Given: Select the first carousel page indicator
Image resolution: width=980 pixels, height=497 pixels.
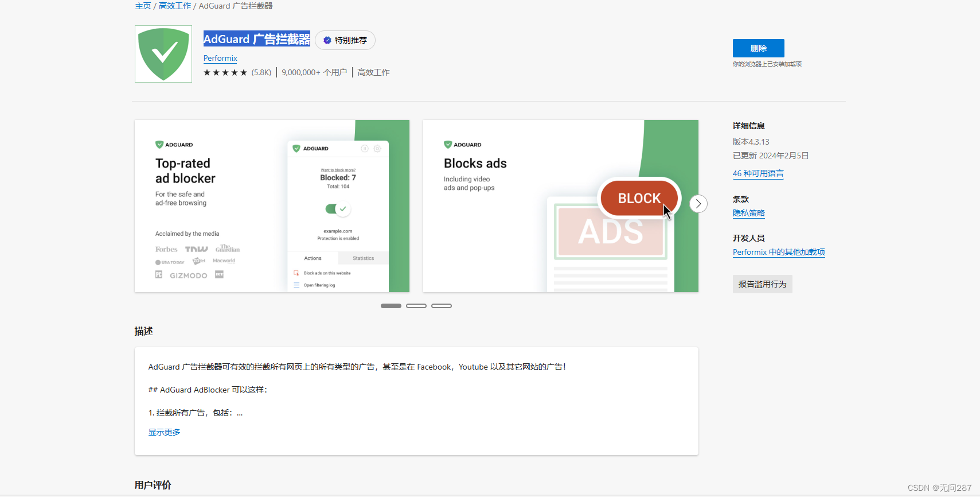Looking at the screenshot, I should [391, 306].
